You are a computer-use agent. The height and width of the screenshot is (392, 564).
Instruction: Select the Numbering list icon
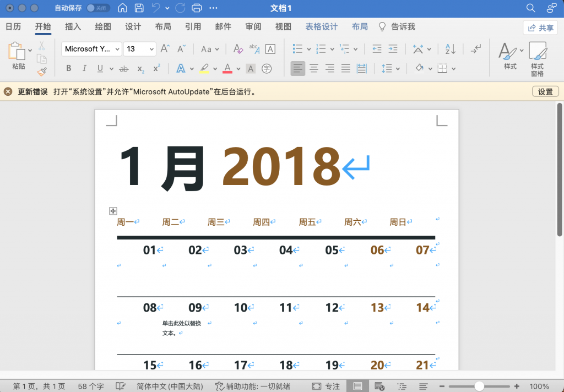pyautogui.click(x=322, y=49)
